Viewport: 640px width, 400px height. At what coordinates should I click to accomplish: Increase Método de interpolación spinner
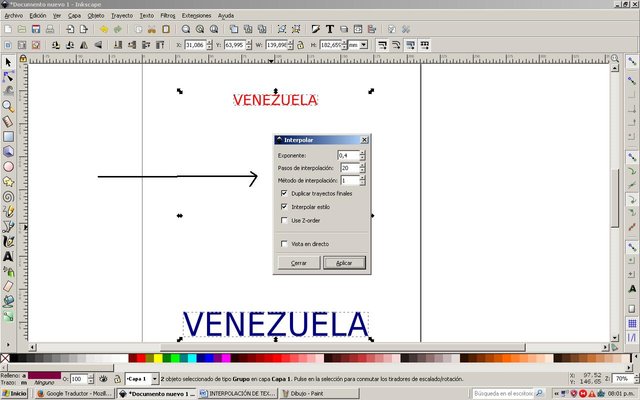pyautogui.click(x=362, y=178)
